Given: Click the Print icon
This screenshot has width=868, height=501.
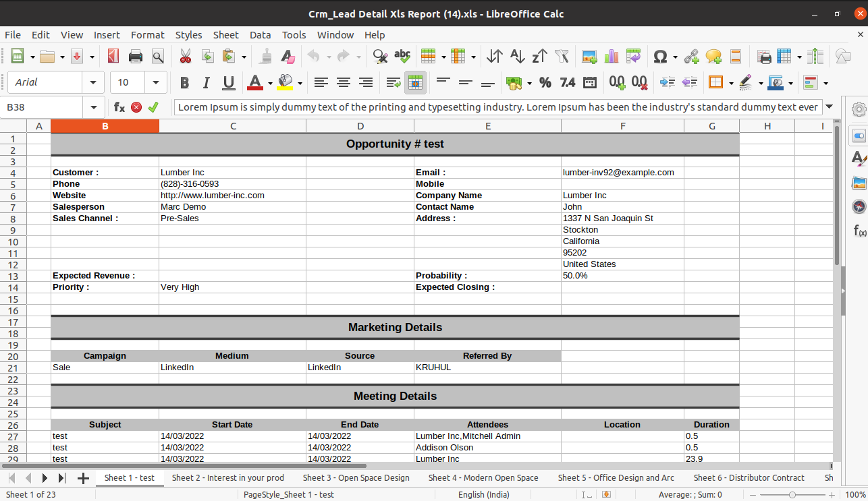Looking at the screenshot, I should (x=136, y=57).
